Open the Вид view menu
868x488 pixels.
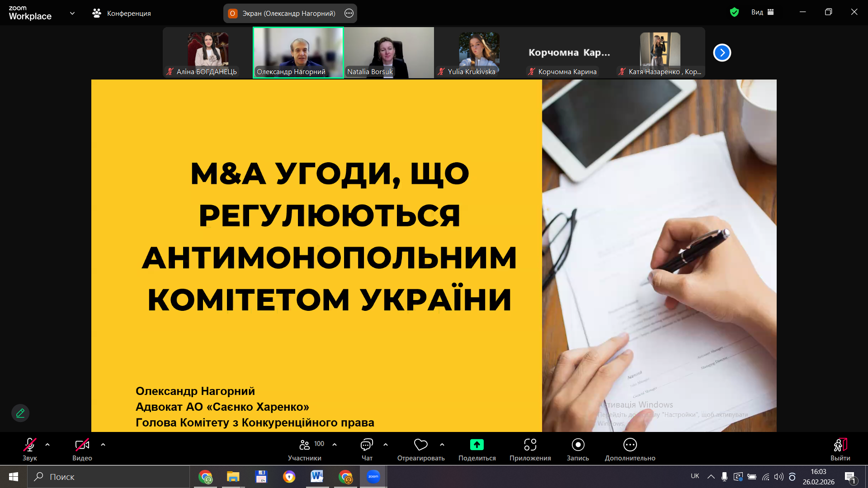[762, 12]
